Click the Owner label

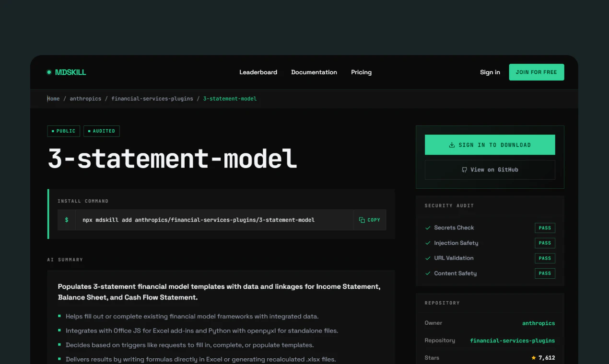click(433, 323)
